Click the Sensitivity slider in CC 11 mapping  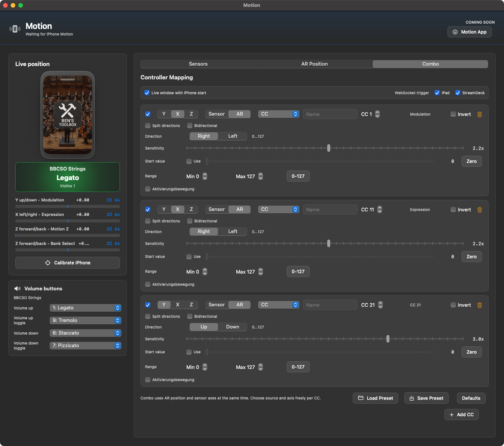pos(325,243)
